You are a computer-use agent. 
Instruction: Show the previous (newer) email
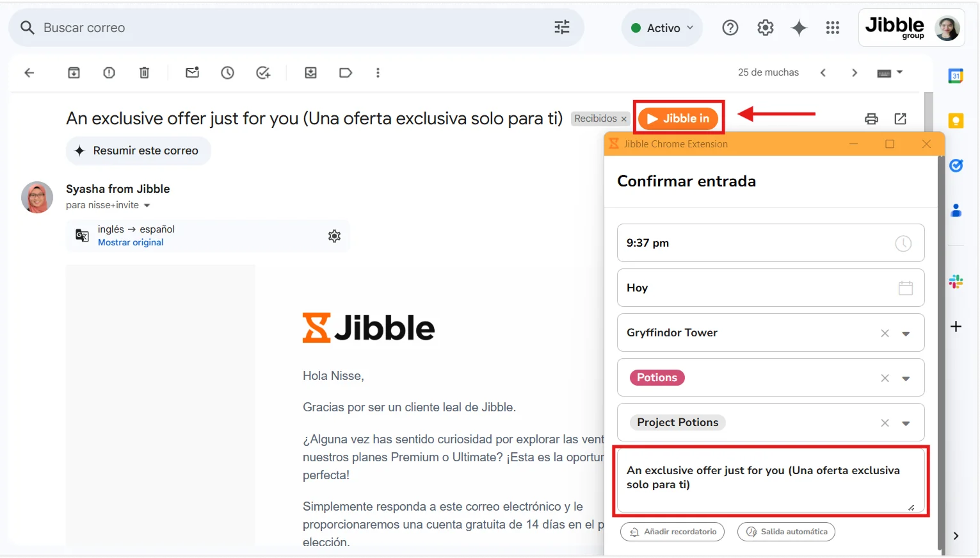[823, 72]
